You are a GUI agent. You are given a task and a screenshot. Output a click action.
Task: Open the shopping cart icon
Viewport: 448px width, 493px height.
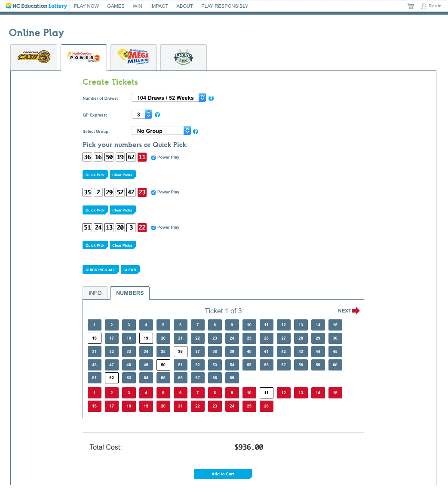click(410, 6)
